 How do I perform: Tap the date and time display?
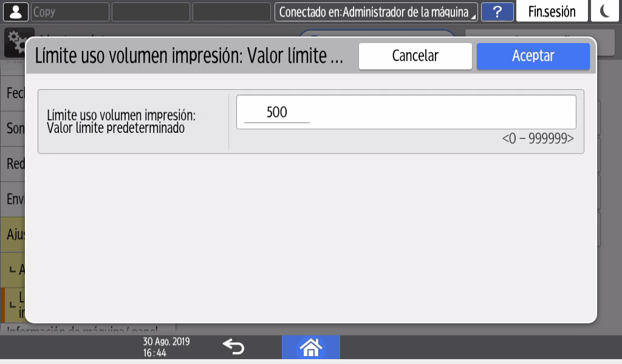tap(166, 347)
